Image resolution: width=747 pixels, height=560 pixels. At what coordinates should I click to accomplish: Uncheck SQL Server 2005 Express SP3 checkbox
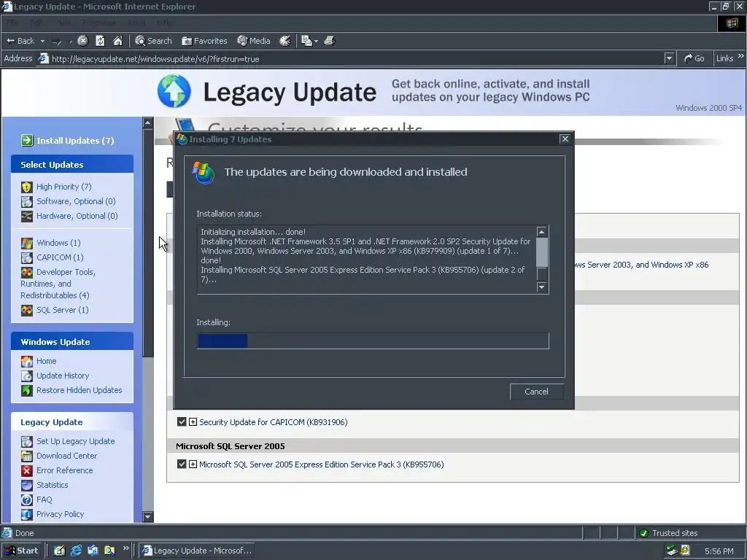[x=182, y=464]
